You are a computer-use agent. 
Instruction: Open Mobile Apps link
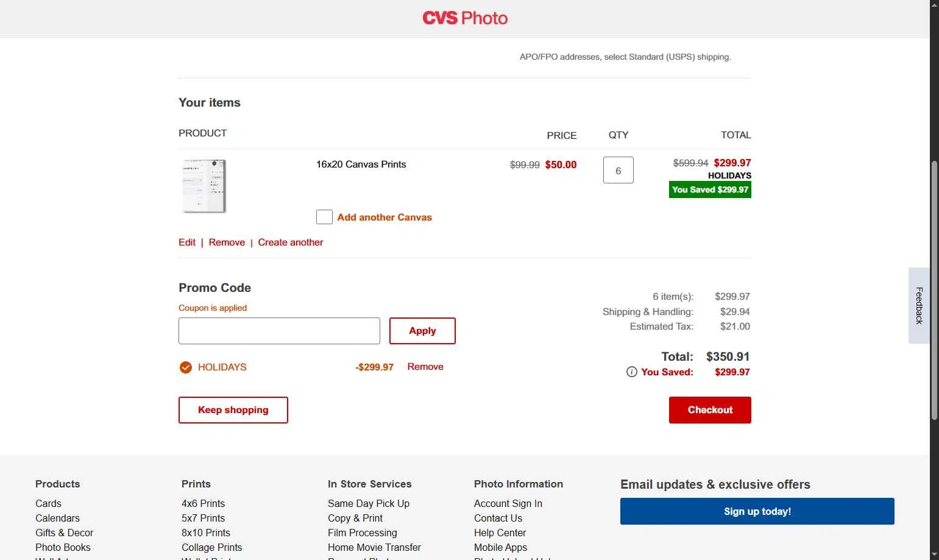500,548
